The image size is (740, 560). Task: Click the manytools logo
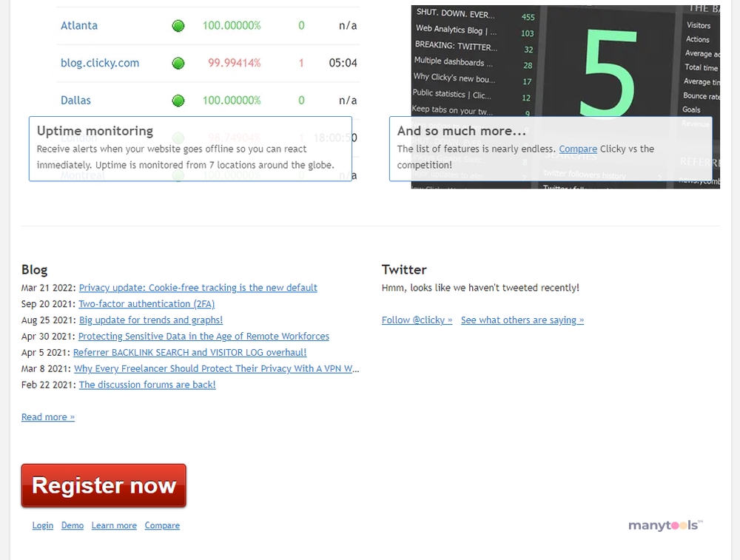tap(665, 525)
